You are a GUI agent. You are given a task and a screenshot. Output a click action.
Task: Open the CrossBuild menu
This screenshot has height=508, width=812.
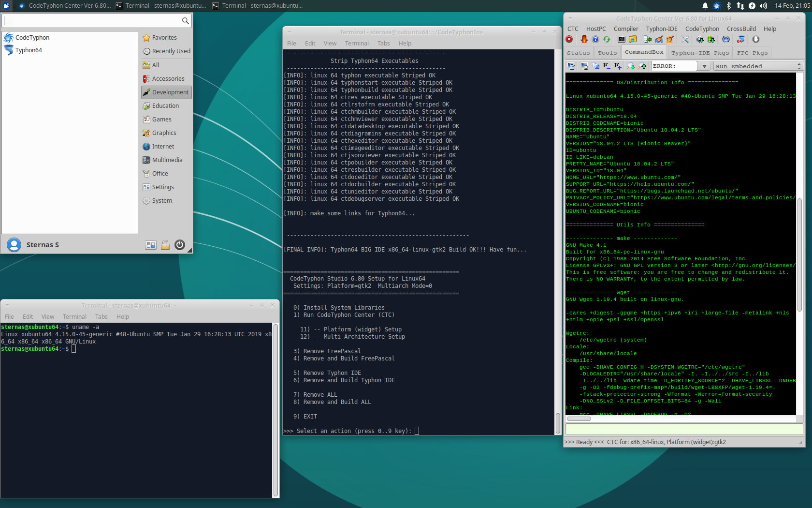[x=741, y=29]
